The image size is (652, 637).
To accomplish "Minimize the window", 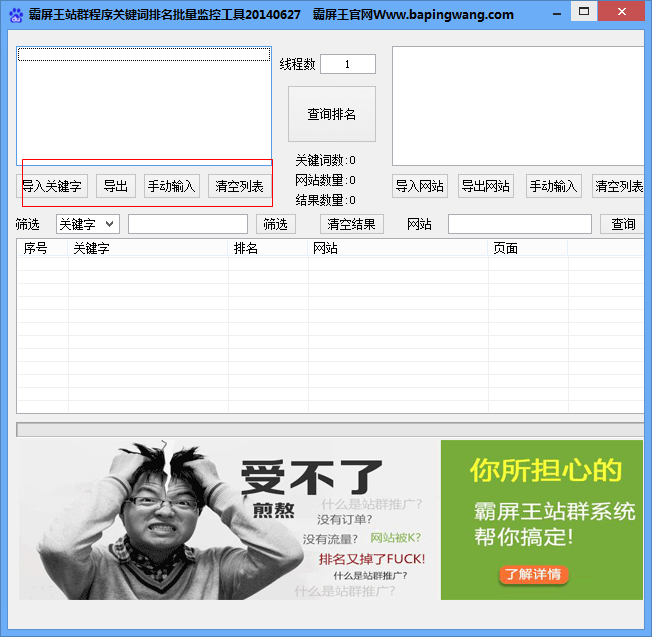I will (x=557, y=14).
